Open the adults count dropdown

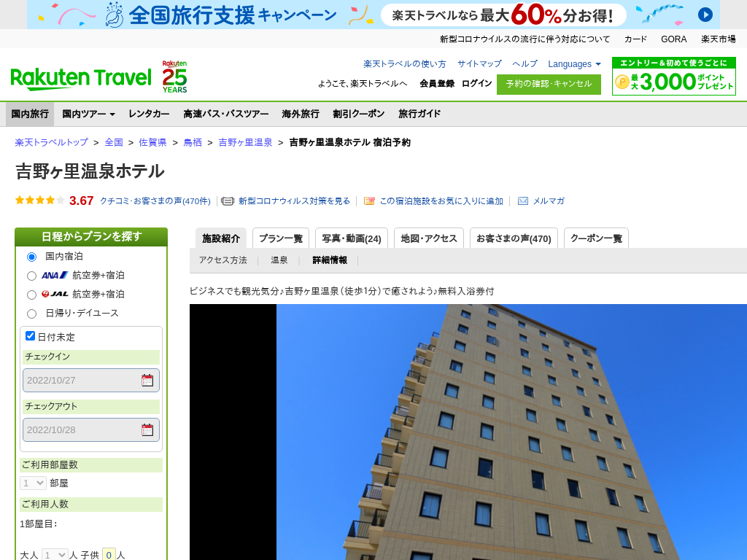[x=55, y=555]
